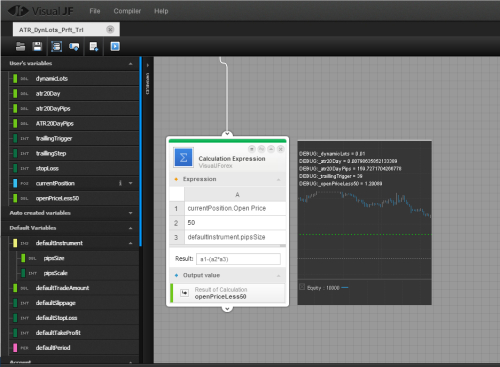The height and width of the screenshot is (367, 500).
Task: Collapse the User's variables section
Action: (131, 64)
